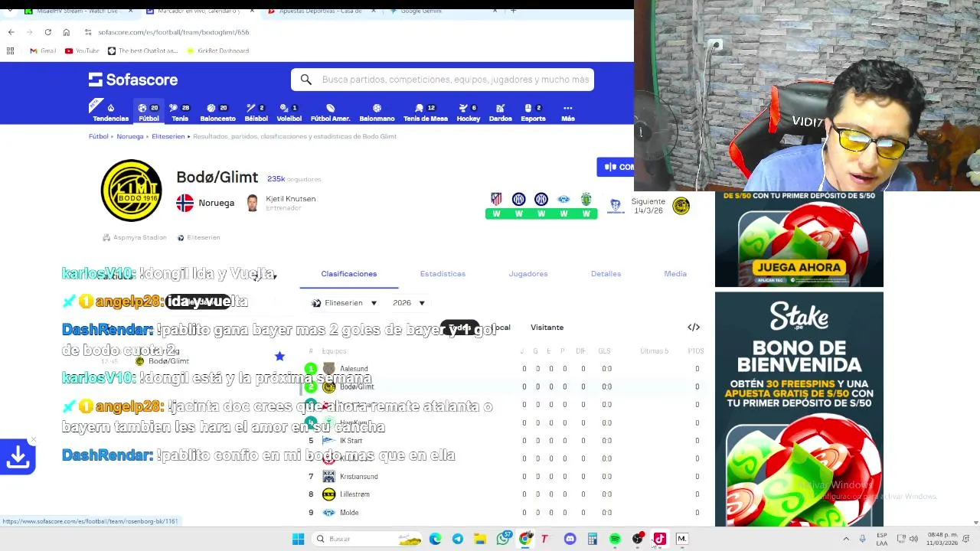Click the search magnifier icon
The width and height of the screenshot is (980, 551).
(x=305, y=80)
